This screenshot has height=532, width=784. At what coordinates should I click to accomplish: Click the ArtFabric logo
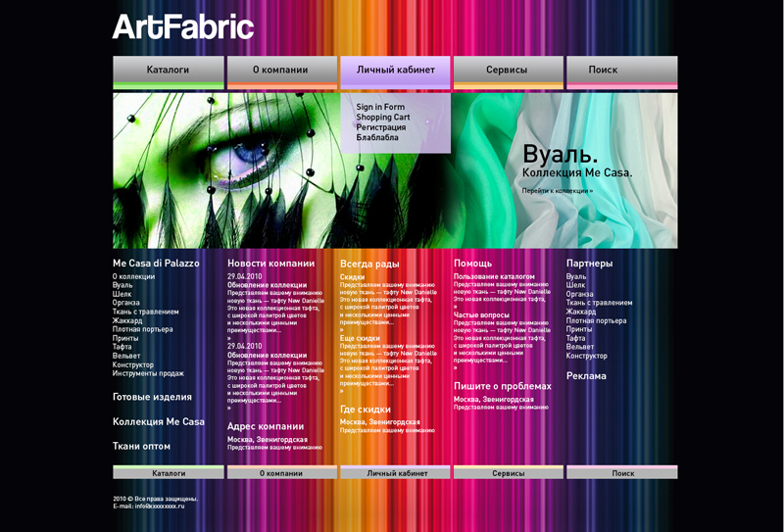point(183,27)
